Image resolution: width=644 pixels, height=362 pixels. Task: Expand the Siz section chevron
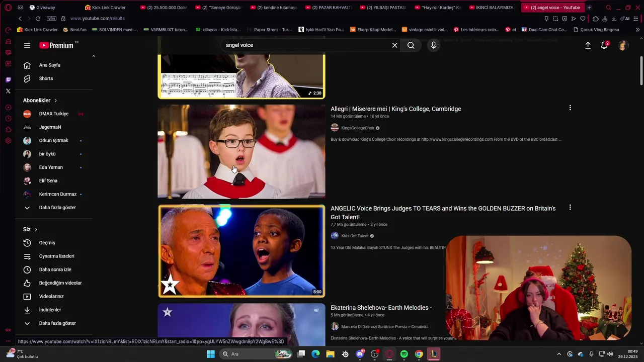[36, 230]
